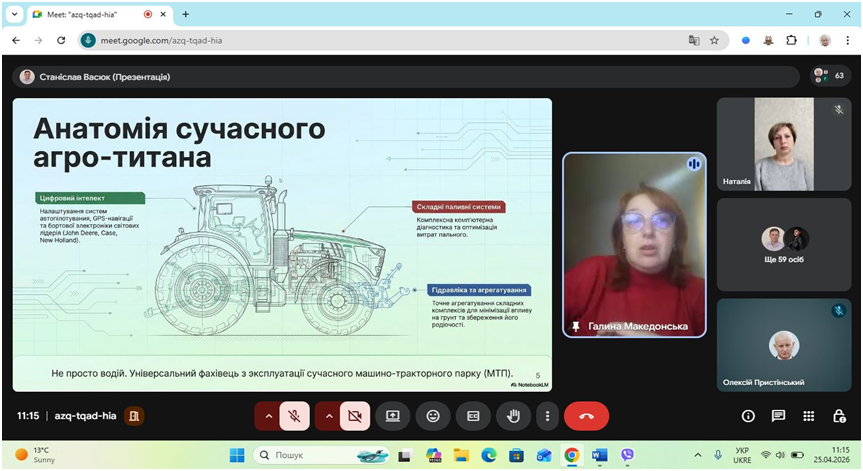Image resolution: width=863 pixels, height=471 pixels.
Task: Unmute the microphone in Meet
Action: (295, 416)
